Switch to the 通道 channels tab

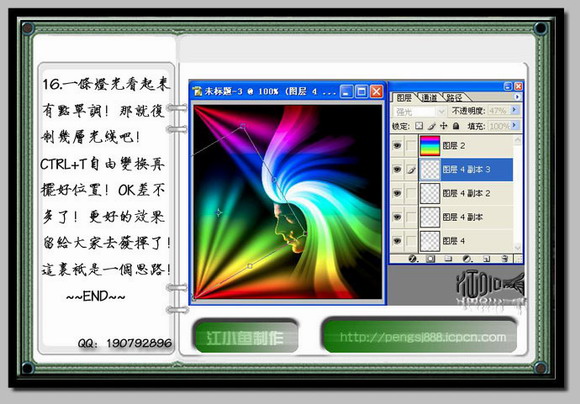tap(429, 98)
